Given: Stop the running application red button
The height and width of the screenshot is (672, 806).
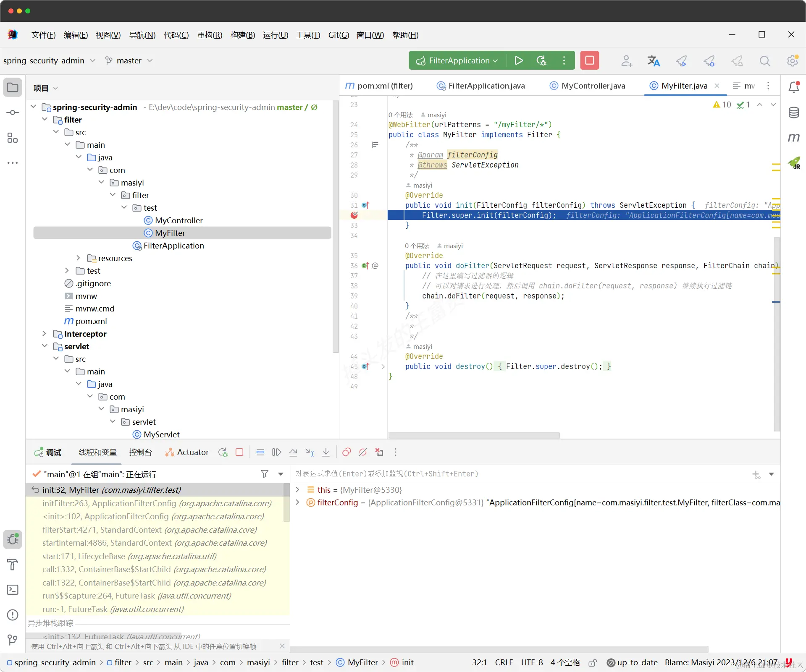Looking at the screenshot, I should [x=590, y=60].
